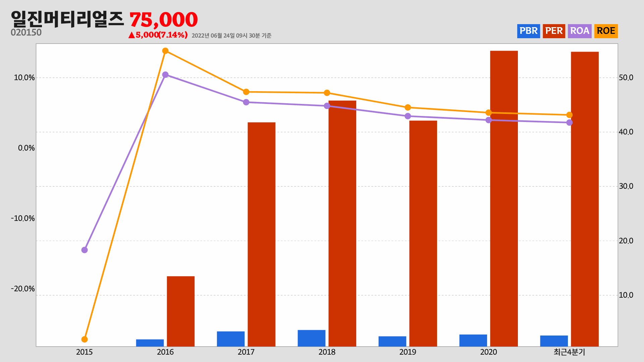Click the purple ROA legend box
The width and height of the screenshot is (644, 362).
click(580, 31)
